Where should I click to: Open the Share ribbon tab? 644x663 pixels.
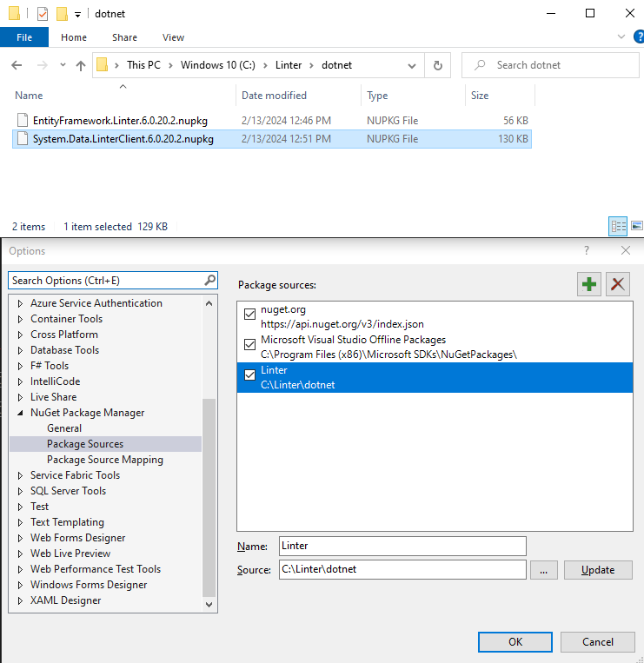point(124,37)
